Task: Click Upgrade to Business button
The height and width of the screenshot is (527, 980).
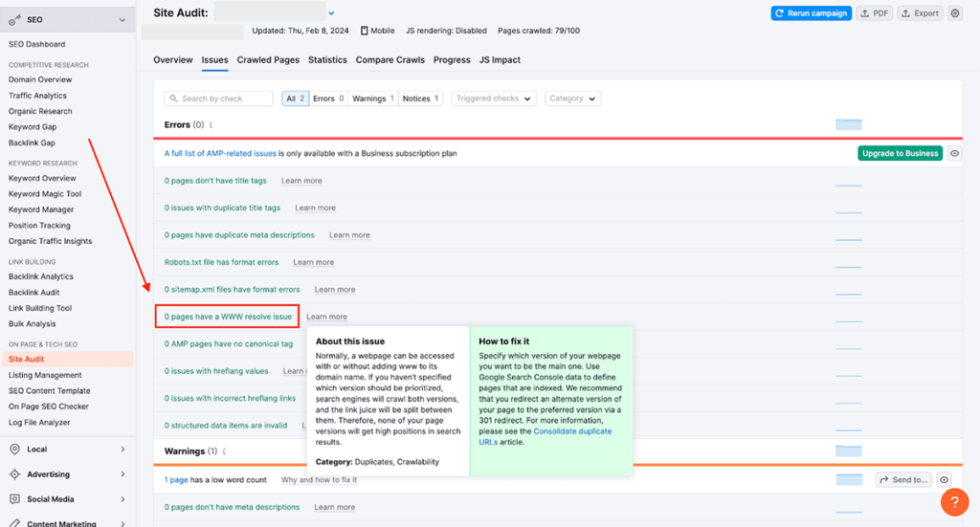Action: 900,154
